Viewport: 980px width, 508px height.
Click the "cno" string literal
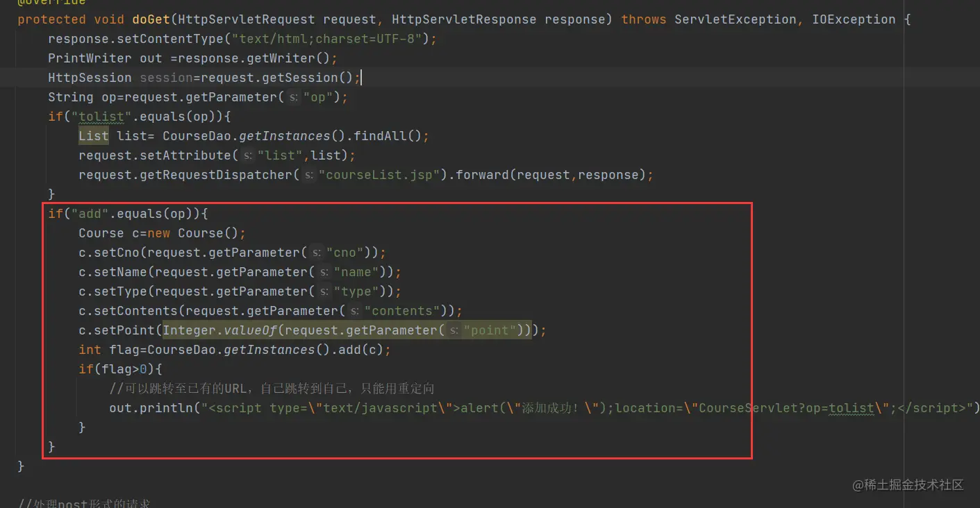(x=345, y=253)
